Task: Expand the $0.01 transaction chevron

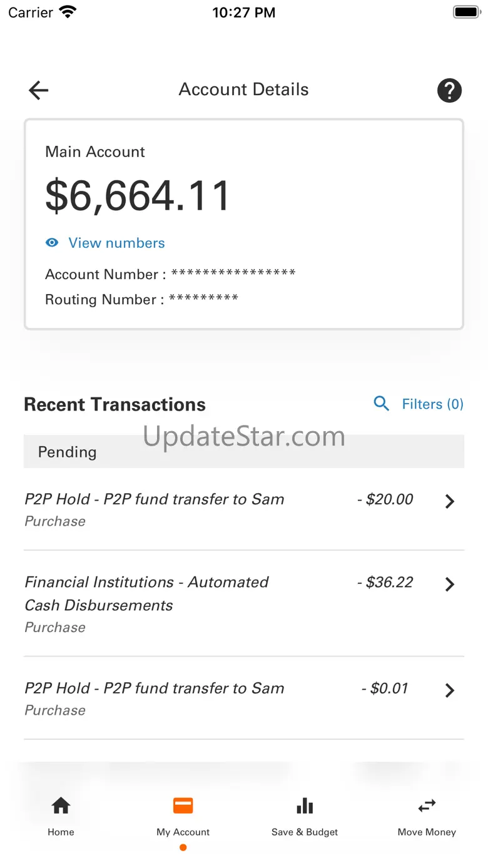Action: click(449, 690)
